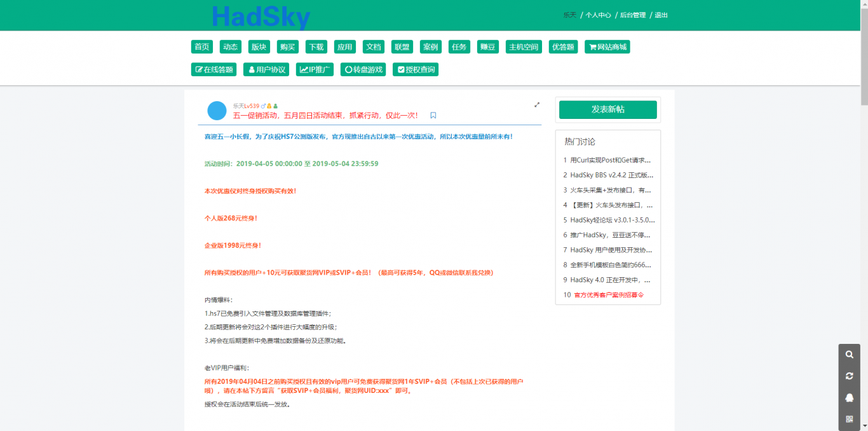
Task: Open the 版块 navigation item
Action: 259,47
